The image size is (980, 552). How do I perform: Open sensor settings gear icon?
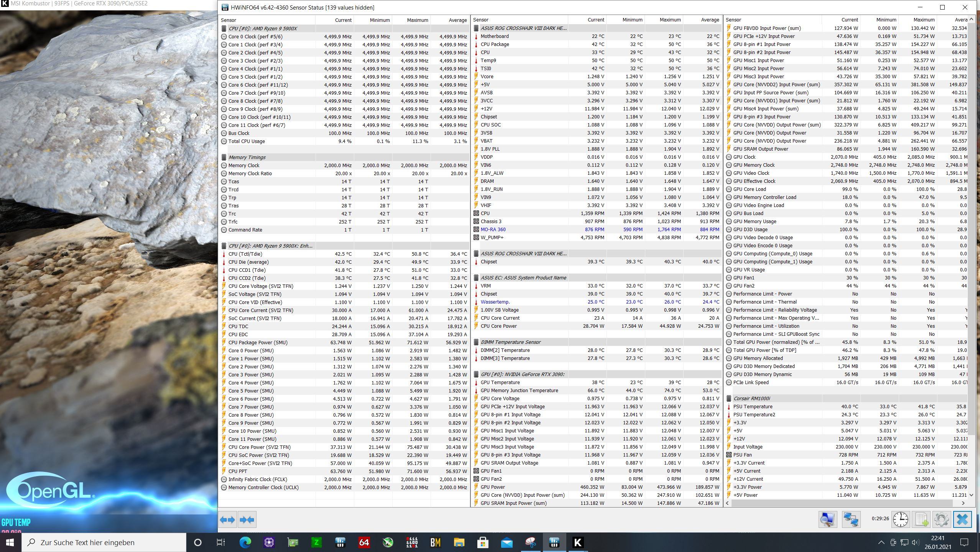(x=941, y=520)
